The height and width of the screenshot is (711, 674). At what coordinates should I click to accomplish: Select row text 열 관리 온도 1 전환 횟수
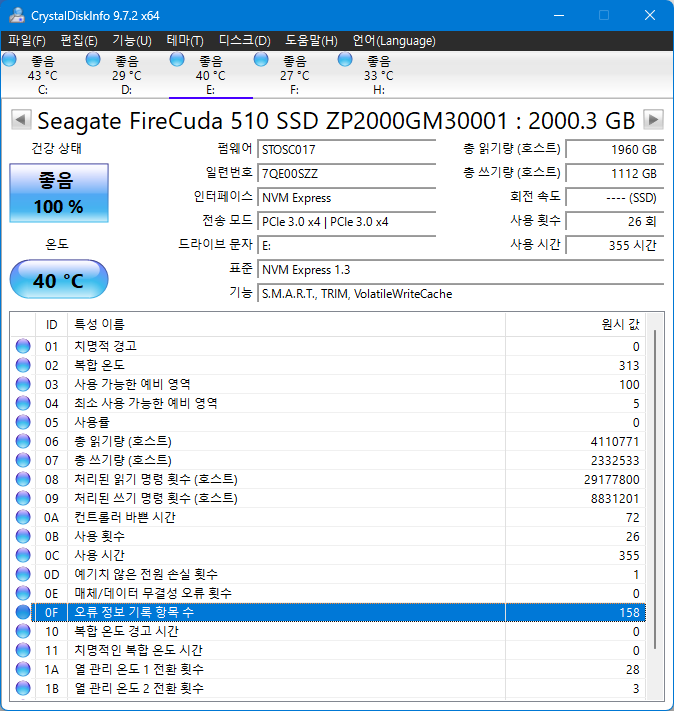[139, 669]
